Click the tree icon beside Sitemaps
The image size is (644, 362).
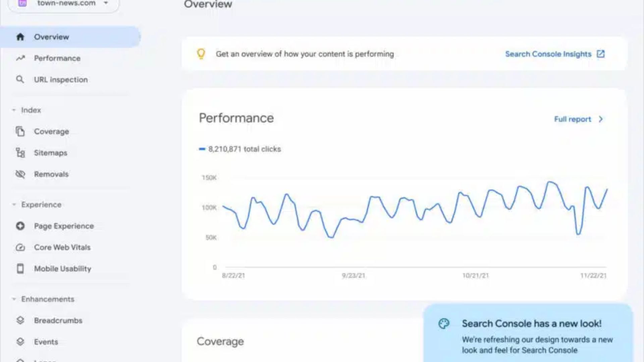pyautogui.click(x=20, y=153)
